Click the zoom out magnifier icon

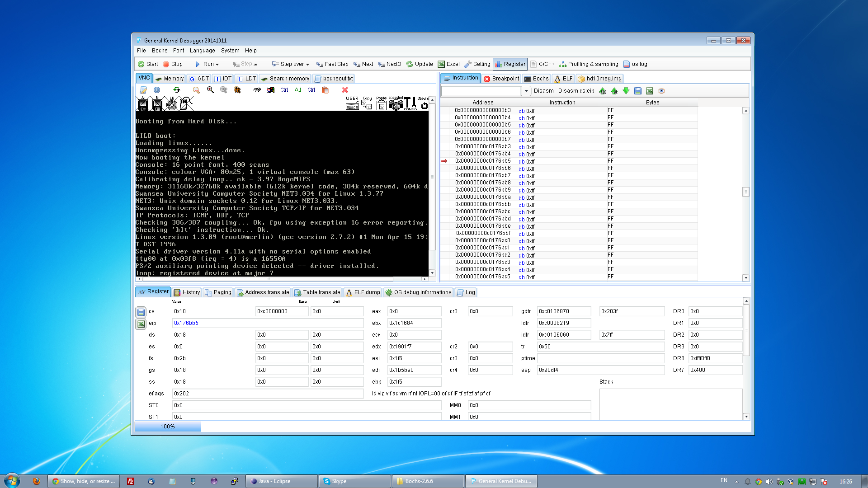click(196, 90)
